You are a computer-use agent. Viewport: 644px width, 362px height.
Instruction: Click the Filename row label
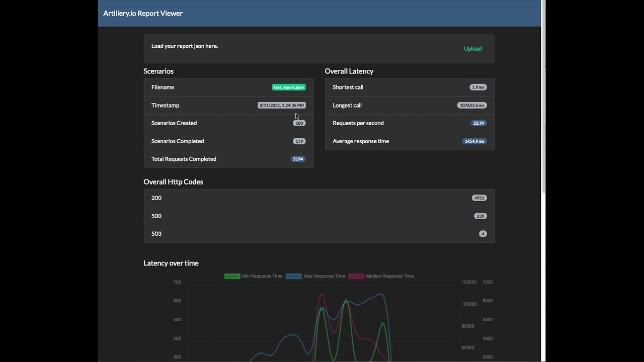tap(163, 87)
